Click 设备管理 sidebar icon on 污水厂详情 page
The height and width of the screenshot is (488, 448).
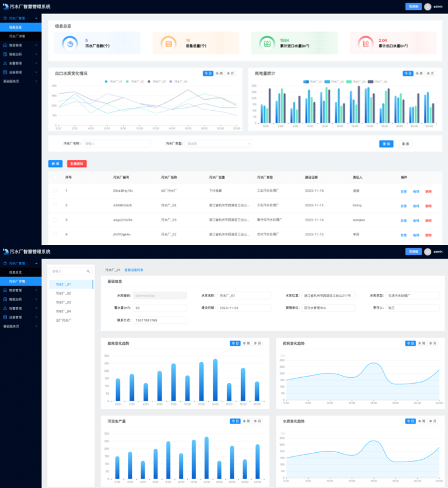point(5,317)
